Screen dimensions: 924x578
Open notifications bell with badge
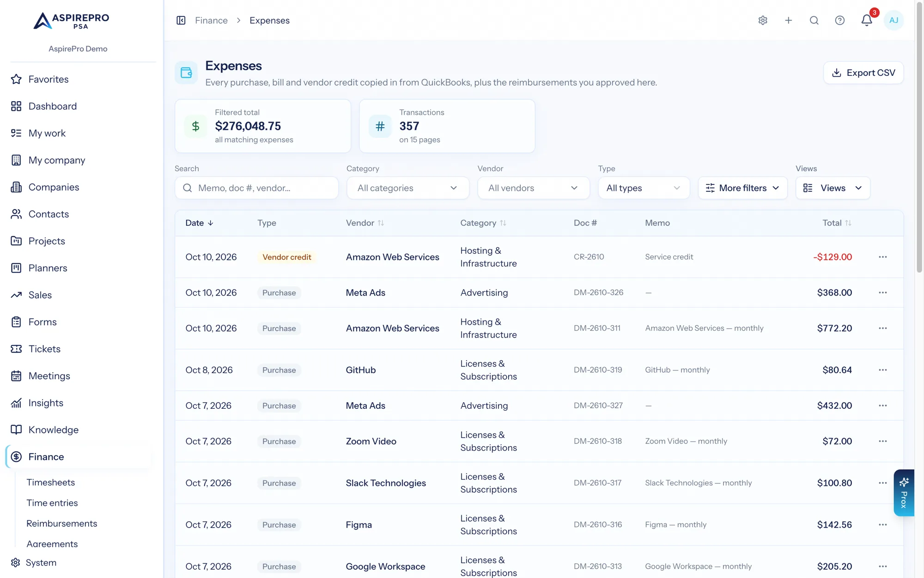click(867, 19)
